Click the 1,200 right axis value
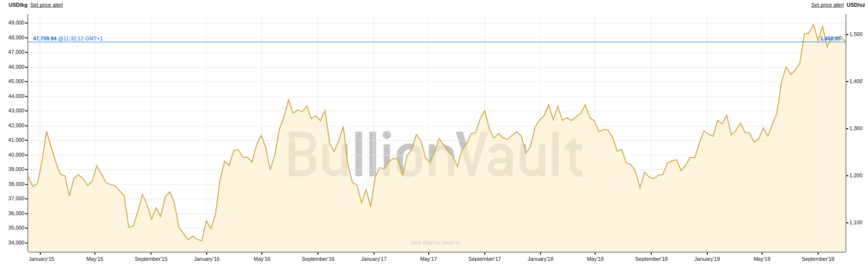 (856, 175)
